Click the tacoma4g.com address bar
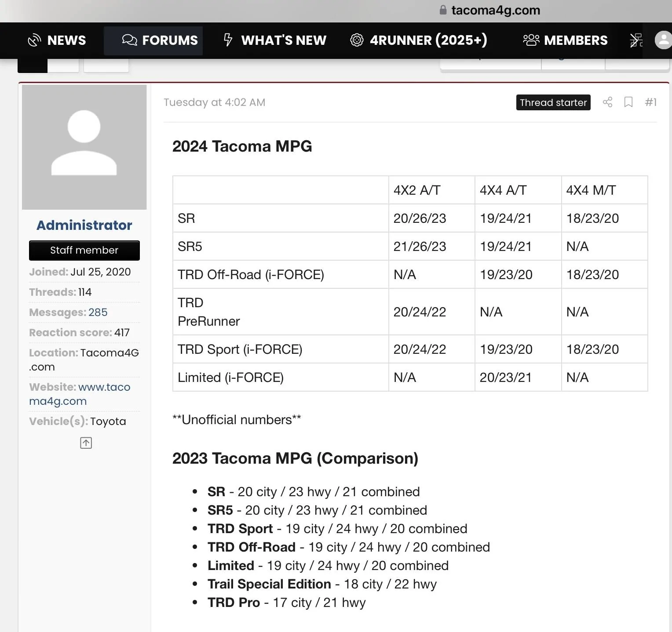 coord(495,10)
